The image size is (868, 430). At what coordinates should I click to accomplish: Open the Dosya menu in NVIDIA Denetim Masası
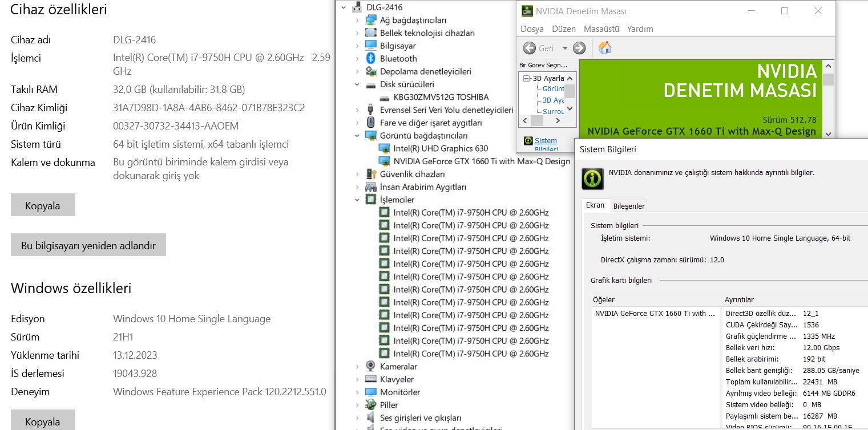[532, 29]
